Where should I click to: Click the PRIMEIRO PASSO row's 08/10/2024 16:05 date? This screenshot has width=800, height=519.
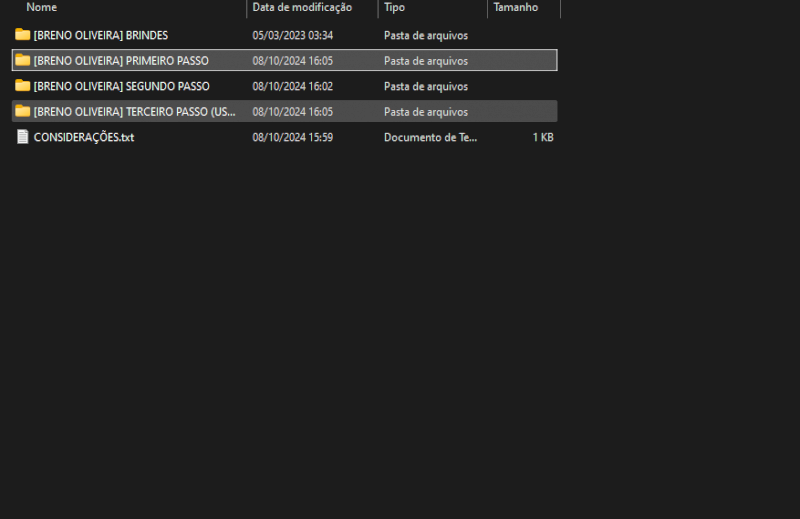[292, 61]
